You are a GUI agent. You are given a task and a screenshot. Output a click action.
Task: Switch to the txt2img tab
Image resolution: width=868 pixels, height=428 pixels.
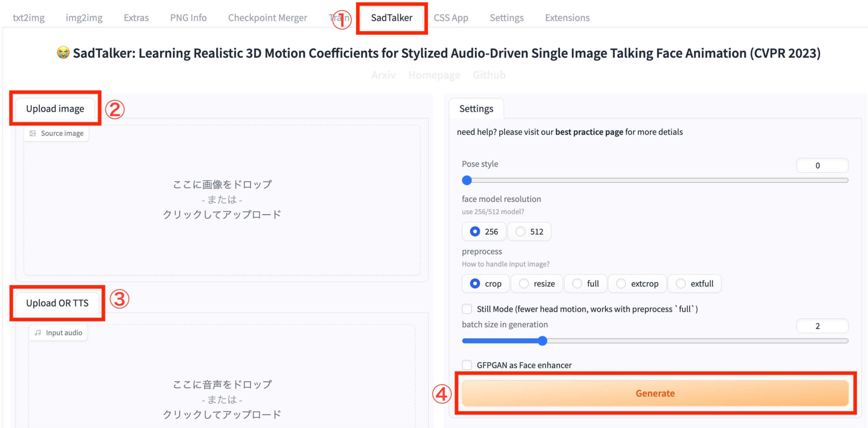pyautogui.click(x=28, y=17)
